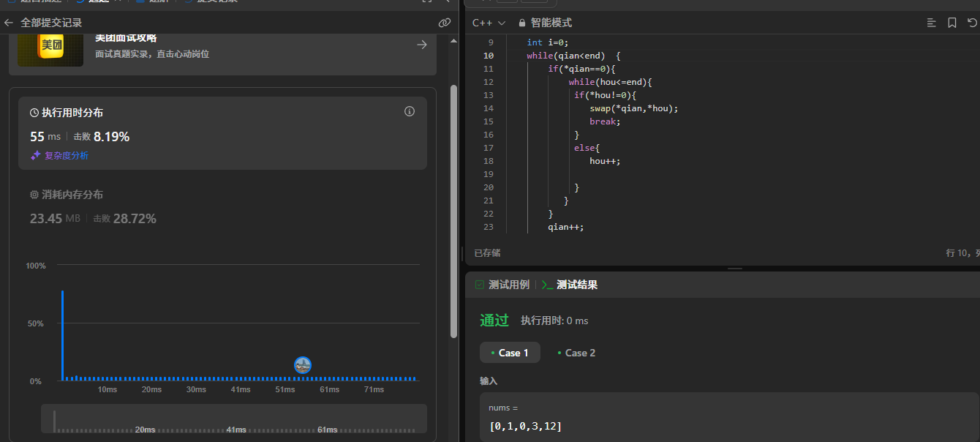The image size is (980, 442).
Task: Click the else{ code line
Action: [x=587, y=148]
